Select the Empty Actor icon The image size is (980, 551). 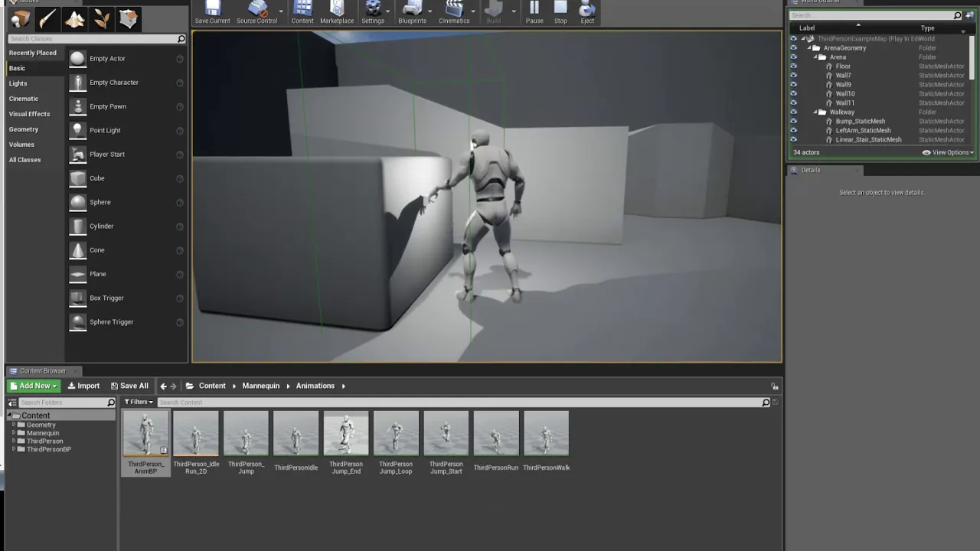[77, 59]
